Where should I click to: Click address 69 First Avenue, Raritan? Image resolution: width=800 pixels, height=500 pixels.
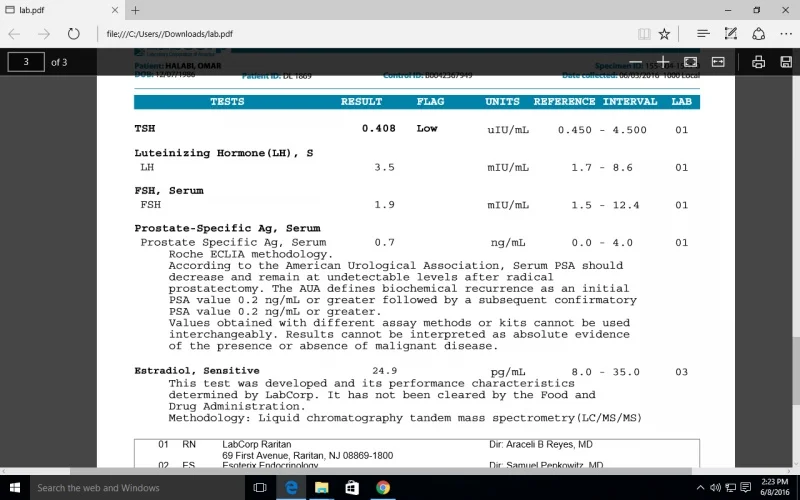point(307,456)
